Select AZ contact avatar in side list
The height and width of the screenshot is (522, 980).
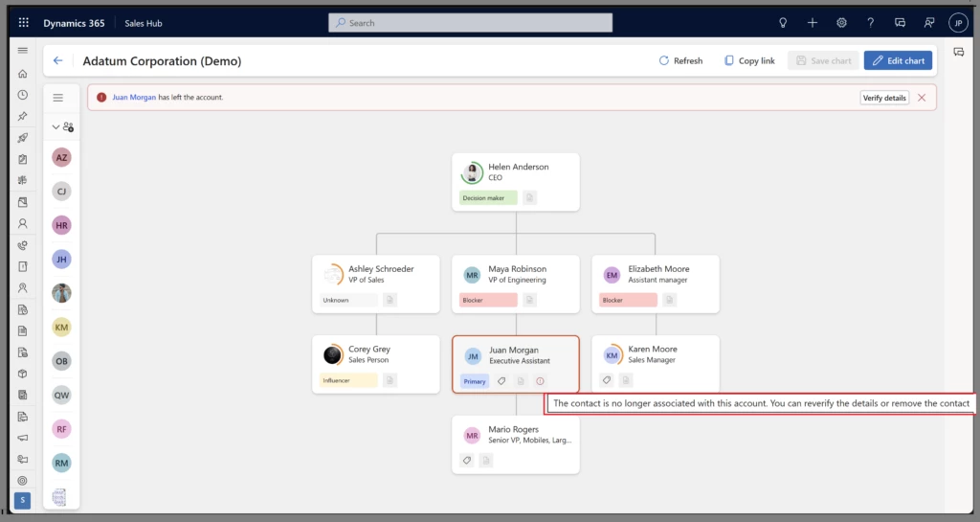click(61, 157)
